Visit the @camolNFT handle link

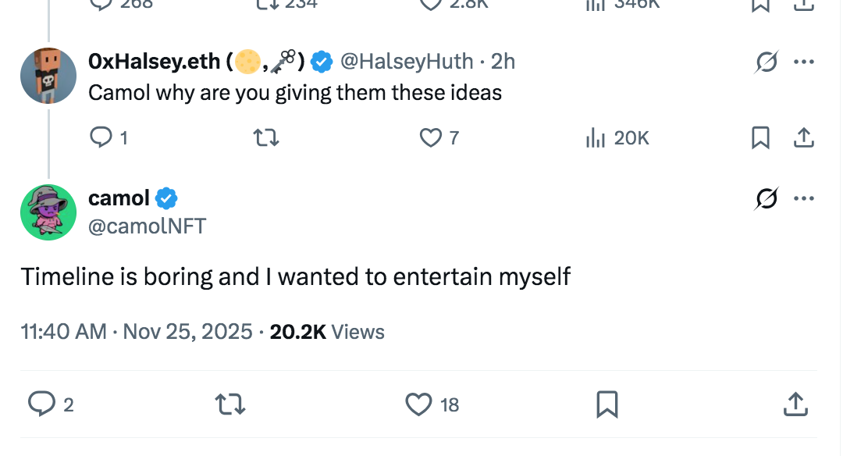coord(148,226)
